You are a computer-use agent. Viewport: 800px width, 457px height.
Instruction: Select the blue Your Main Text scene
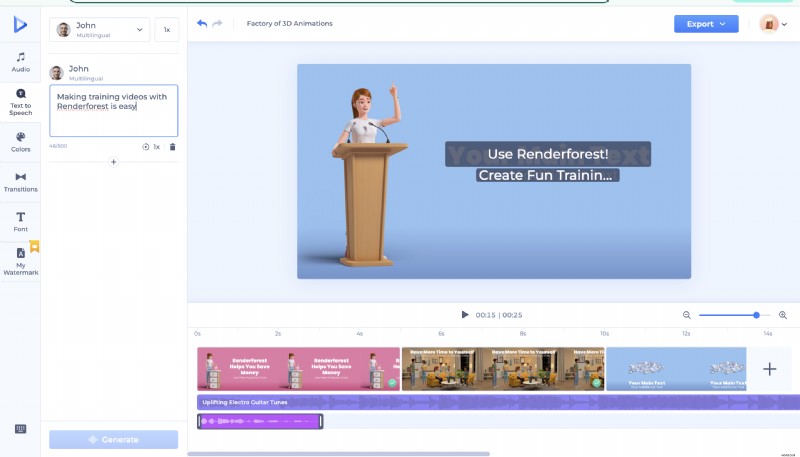click(x=676, y=369)
